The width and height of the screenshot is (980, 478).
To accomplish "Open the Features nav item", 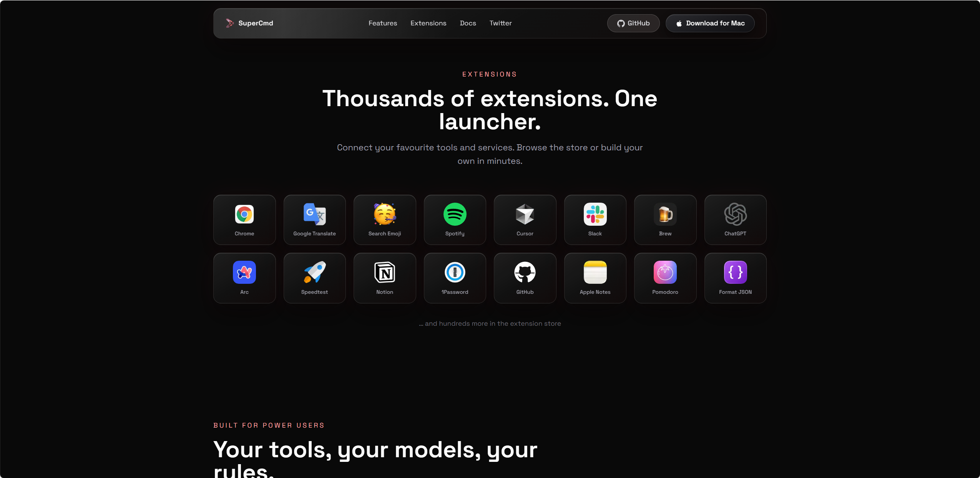I will click(383, 23).
